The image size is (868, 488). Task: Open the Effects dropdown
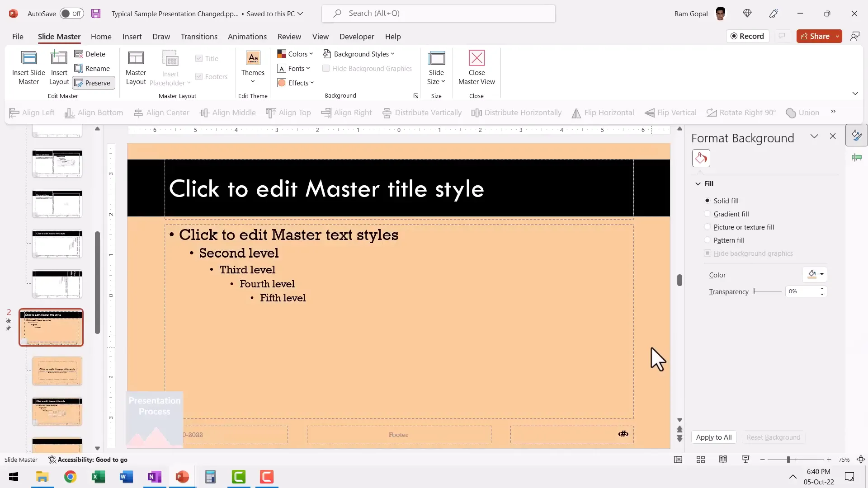click(x=296, y=83)
